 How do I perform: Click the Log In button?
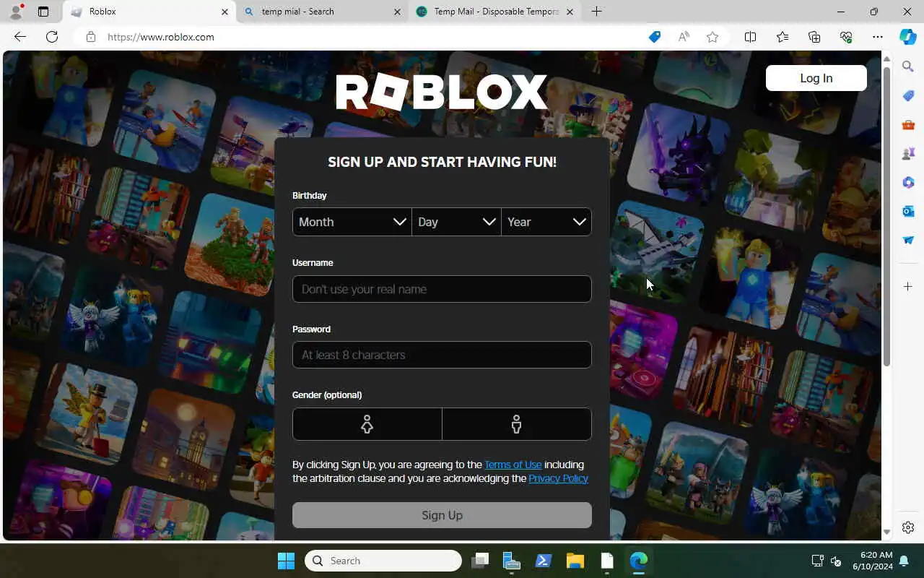pyautogui.click(x=816, y=78)
